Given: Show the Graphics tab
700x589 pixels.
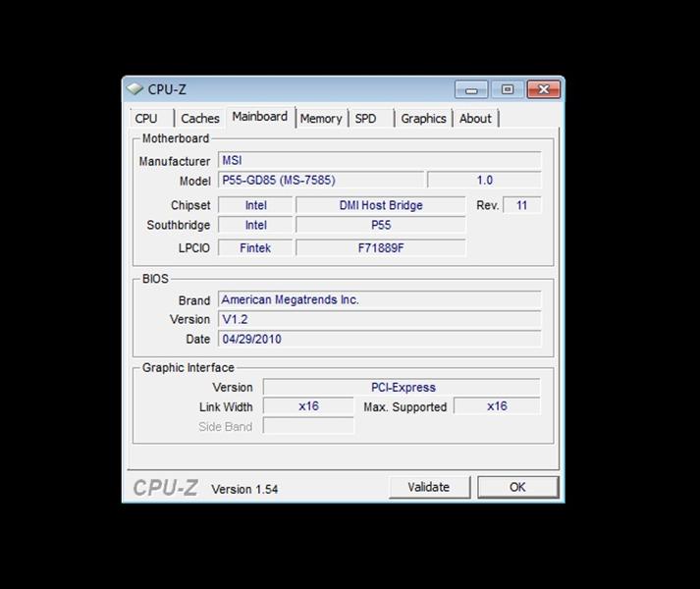Looking at the screenshot, I should point(423,119).
